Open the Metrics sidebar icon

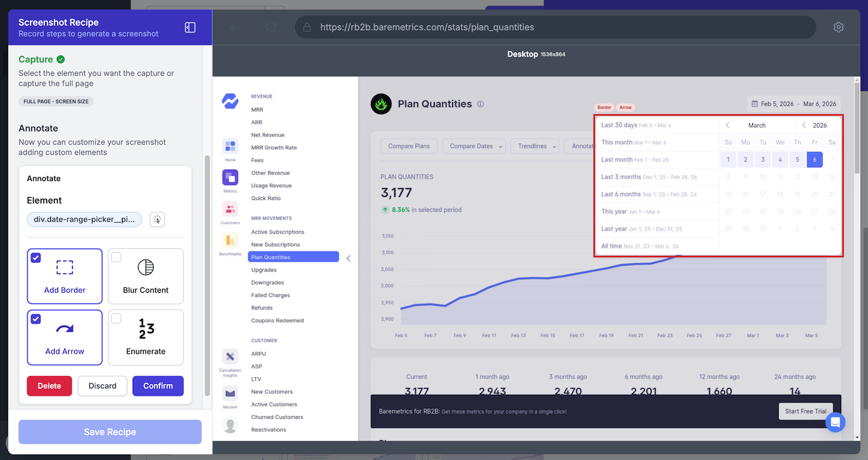230,177
